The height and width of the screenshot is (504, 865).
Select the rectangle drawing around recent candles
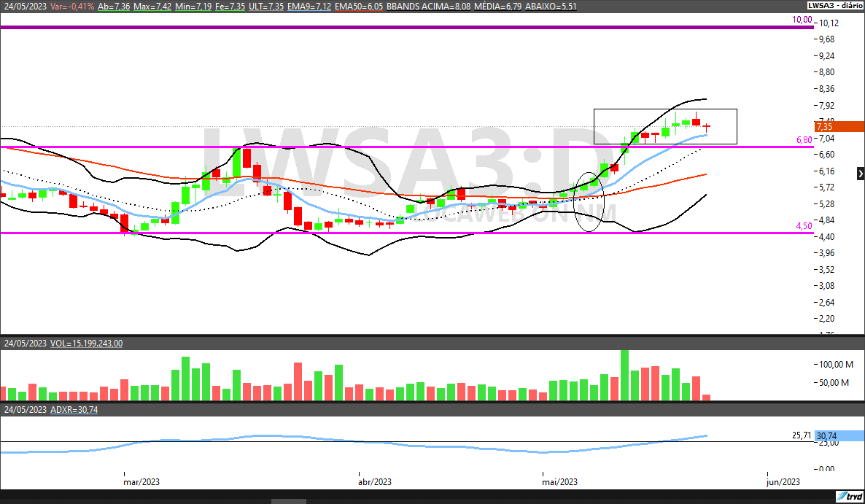coord(665,109)
